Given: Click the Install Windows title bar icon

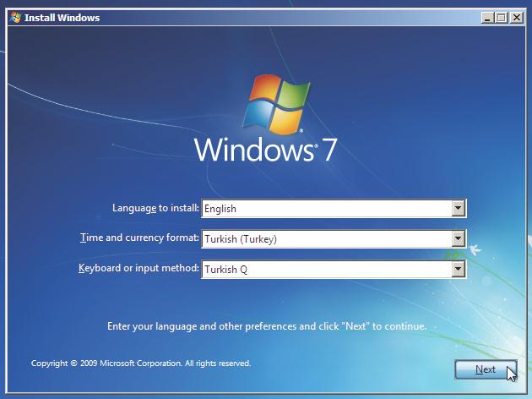Looking at the screenshot, I should click(15, 17).
